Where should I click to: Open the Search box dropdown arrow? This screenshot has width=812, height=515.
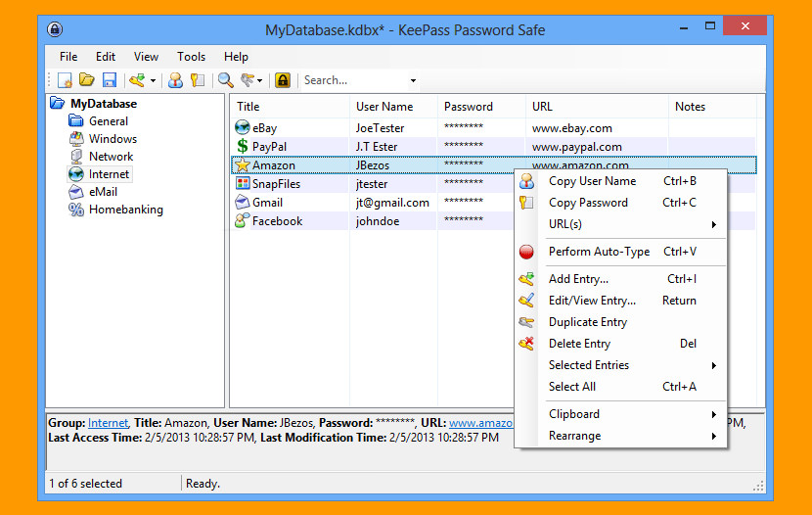click(413, 81)
